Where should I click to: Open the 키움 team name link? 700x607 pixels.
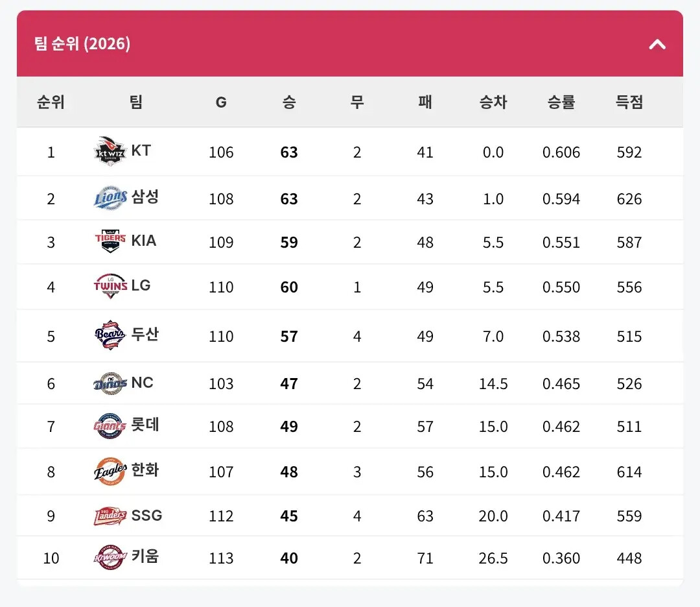point(145,556)
